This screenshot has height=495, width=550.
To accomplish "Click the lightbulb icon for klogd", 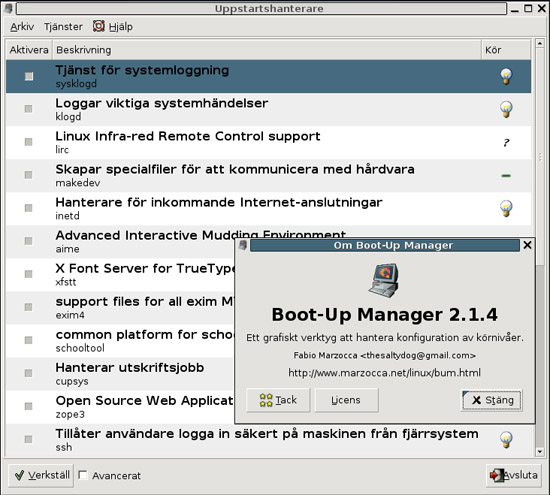I will pyautogui.click(x=506, y=109).
